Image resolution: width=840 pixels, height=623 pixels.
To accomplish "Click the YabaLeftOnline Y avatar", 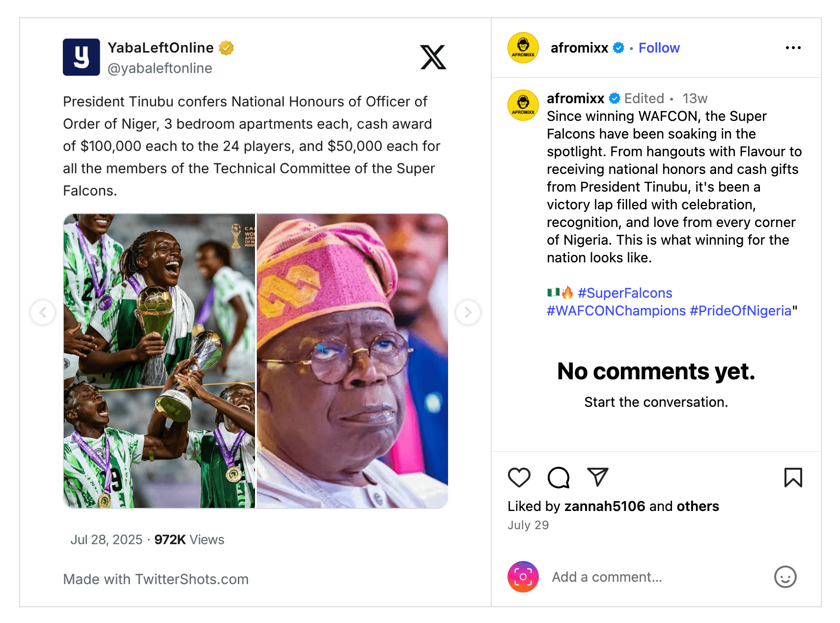I will pos(81,57).
